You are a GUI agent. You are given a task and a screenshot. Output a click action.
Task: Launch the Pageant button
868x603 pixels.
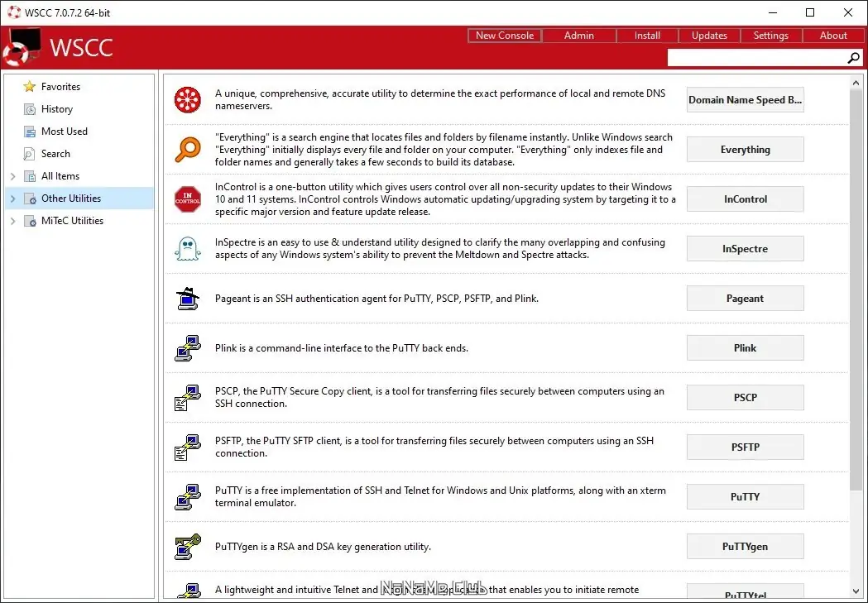[745, 299]
